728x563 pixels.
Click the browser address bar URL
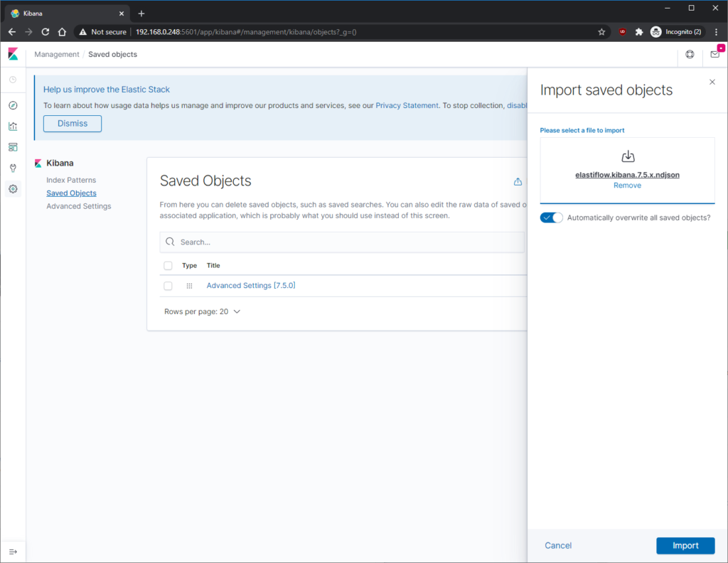coord(246,32)
